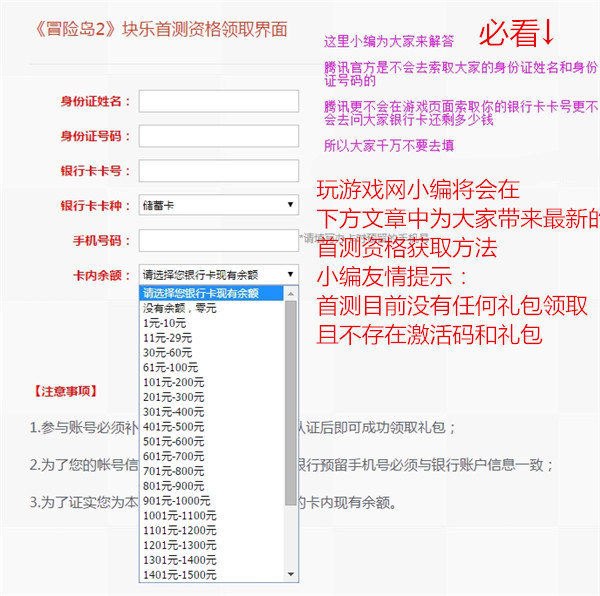Click the title 《冒险岛2》快乐首测资格领取界面
Image resolution: width=600 pixels, height=596 pixels.
pos(161,29)
